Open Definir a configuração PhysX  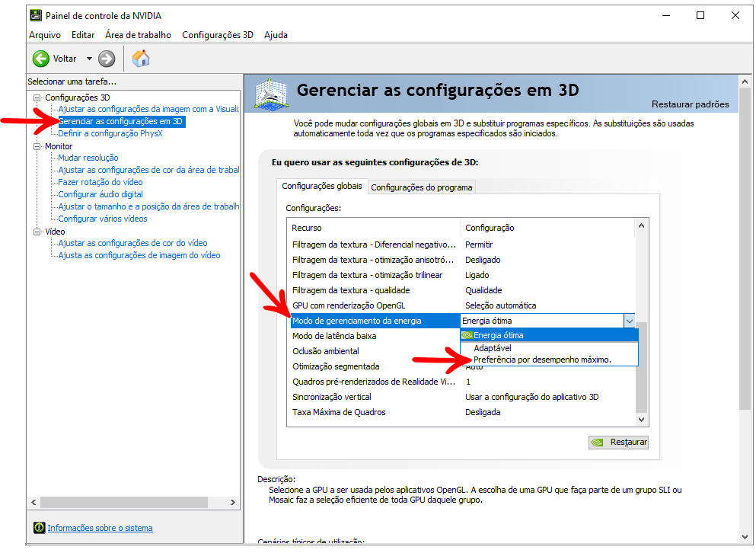coord(110,133)
